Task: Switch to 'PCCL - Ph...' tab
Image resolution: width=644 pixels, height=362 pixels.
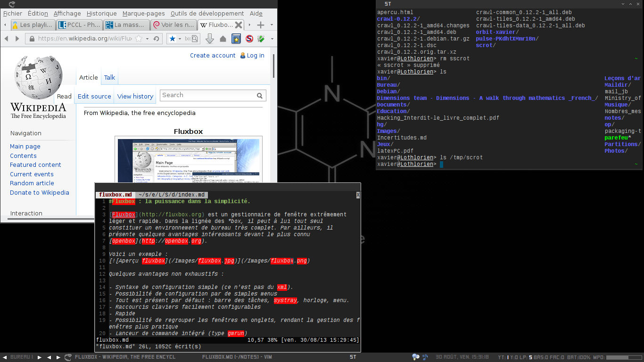Action: pyautogui.click(x=80, y=25)
